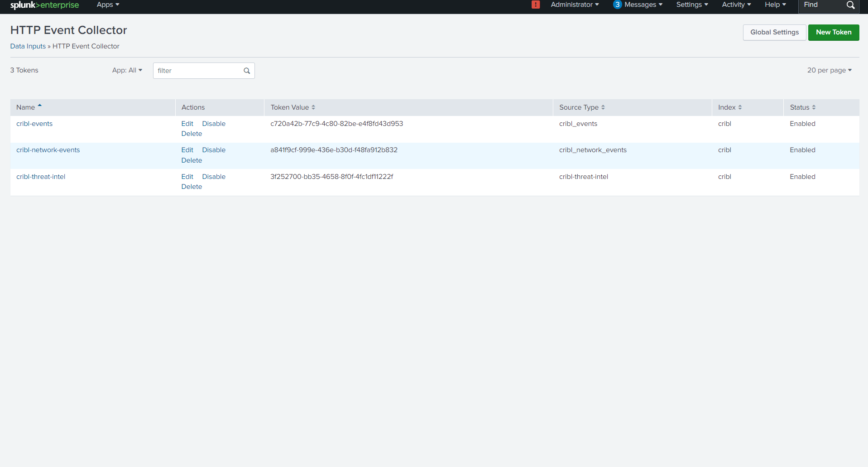Click the Splunk Enterprise logo

pos(44,5)
